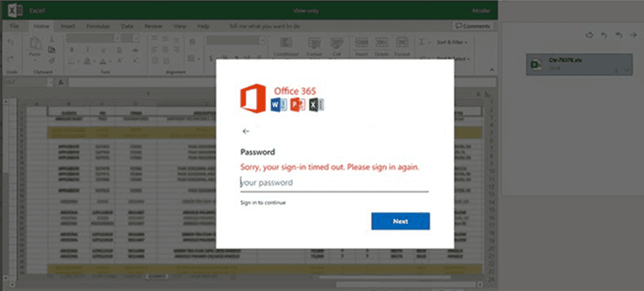Switch to the Help ribbon tab
This screenshot has width=644, height=291.
[x=204, y=27]
